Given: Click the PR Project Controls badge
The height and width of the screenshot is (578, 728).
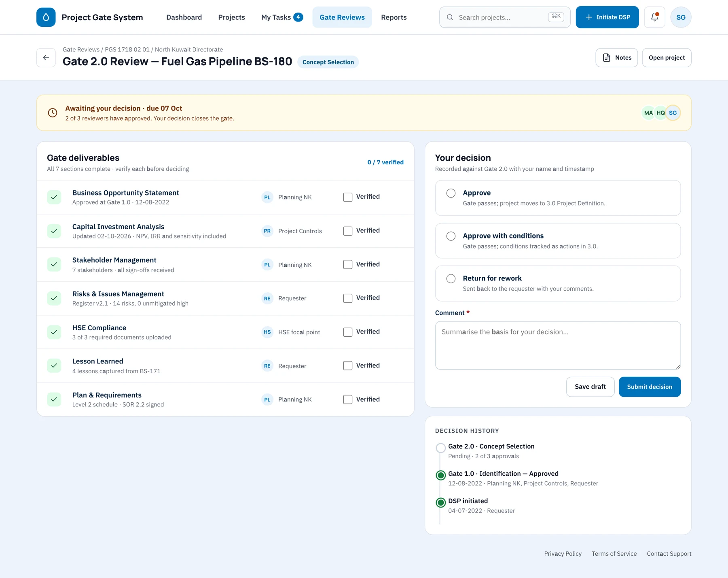Looking at the screenshot, I should [x=267, y=231].
